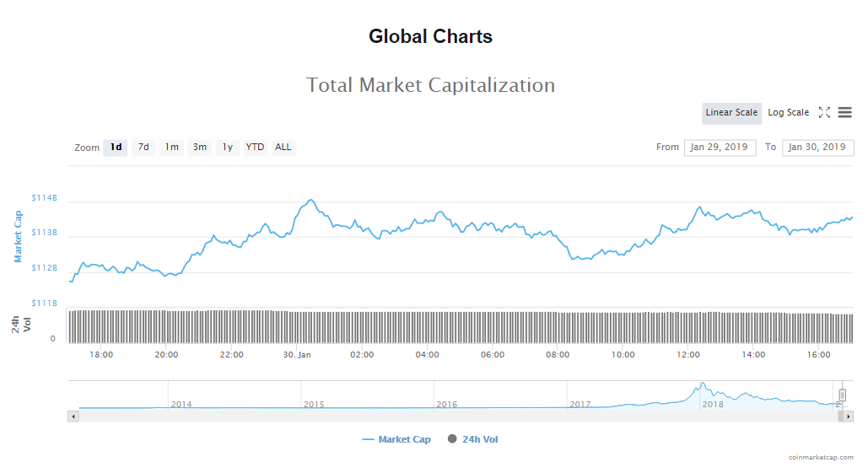Click navigator left scroll arrow
868x473 pixels.
click(x=73, y=417)
